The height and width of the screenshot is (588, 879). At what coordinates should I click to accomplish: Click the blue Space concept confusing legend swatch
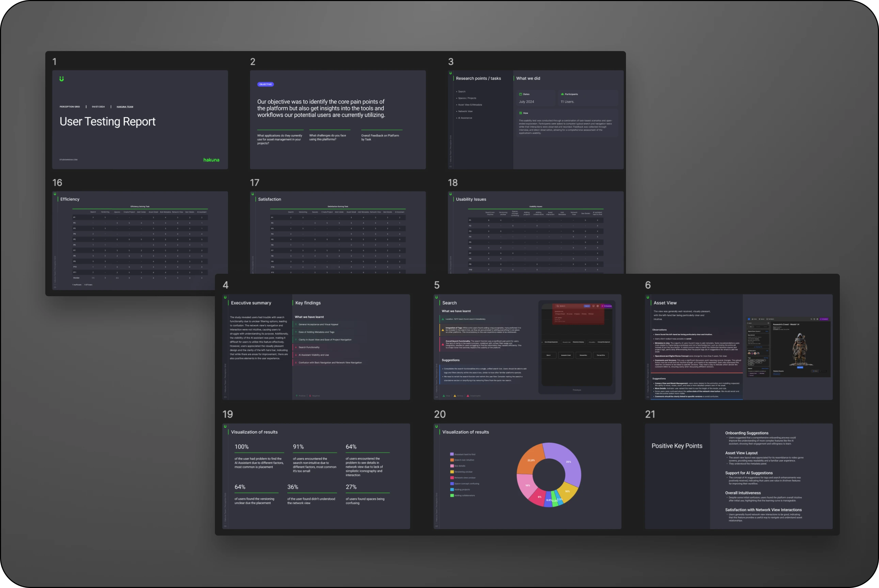(452, 483)
